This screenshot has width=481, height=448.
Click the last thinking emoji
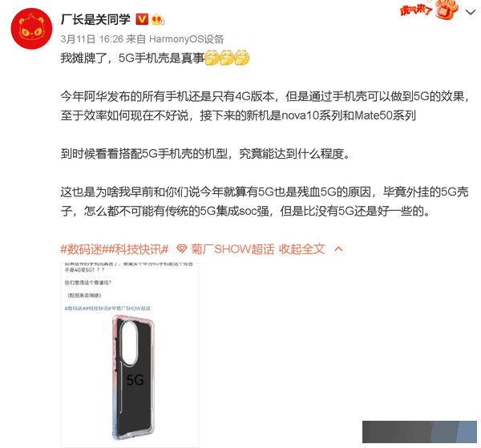click(x=242, y=58)
